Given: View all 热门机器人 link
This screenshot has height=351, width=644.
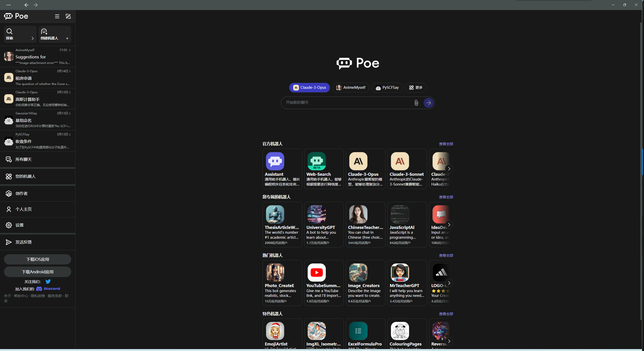Looking at the screenshot, I should point(446,255).
